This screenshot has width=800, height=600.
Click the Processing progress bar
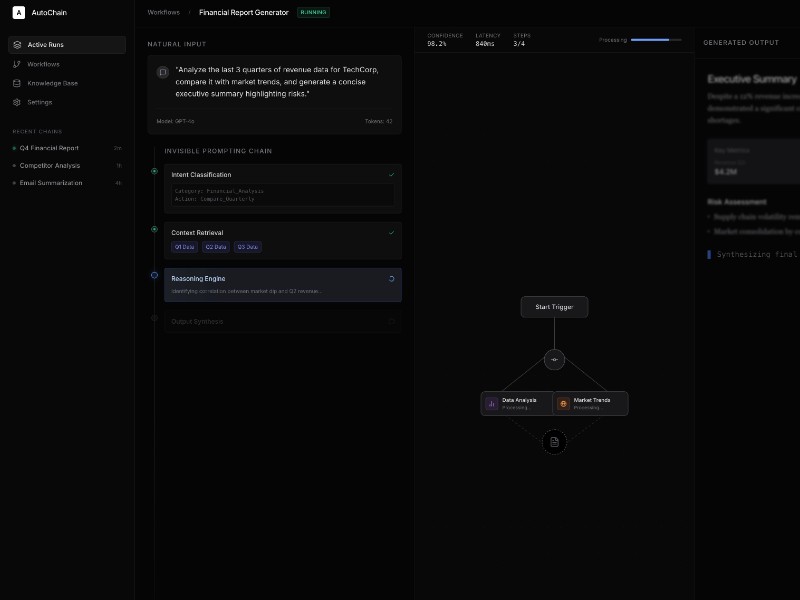tap(656, 40)
